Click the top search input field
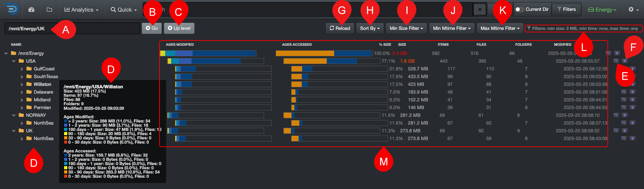The width and height of the screenshot is (644, 189). tap(308, 10)
